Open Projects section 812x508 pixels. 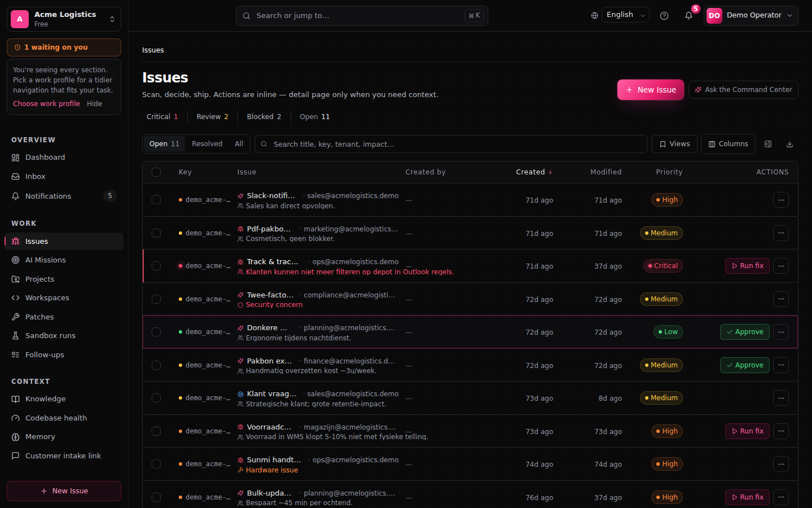point(64,279)
